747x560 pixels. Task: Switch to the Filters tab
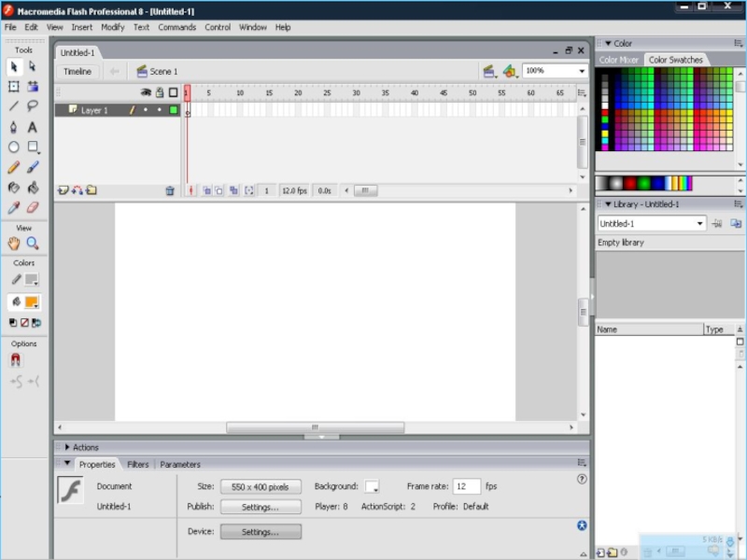(137, 464)
